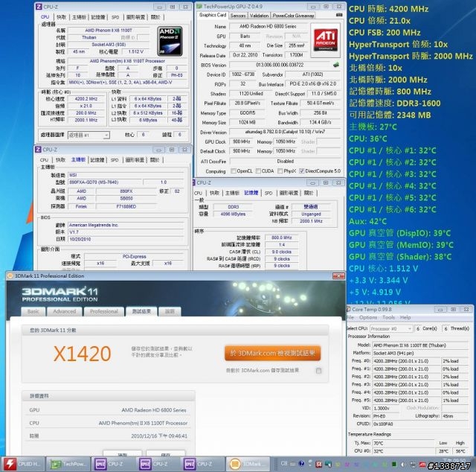Image resolution: width=476 pixels, height=472 pixels.
Task: Click the core speed 4200.2 MHz value
Action: point(86,99)
